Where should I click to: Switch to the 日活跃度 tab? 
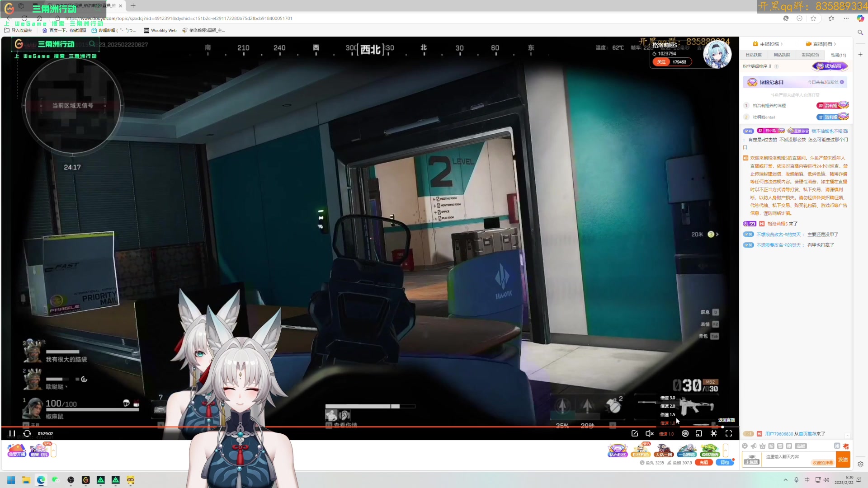pos(754,55)
